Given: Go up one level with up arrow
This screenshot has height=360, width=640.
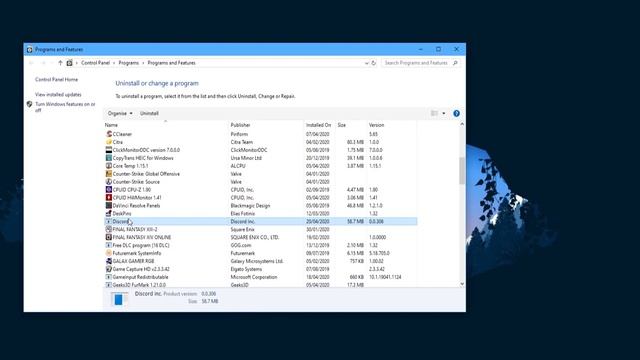Looking at the screenshot, I should [60, 63].
